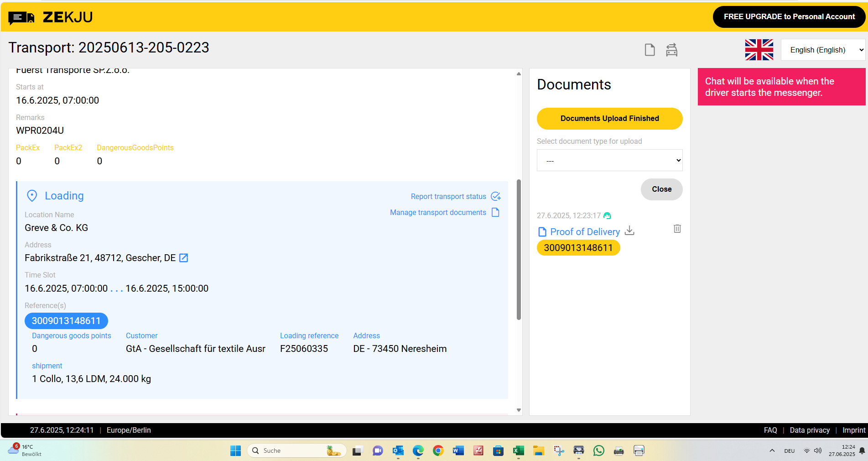
Task: Click the DangerousGoodsPoints label
Action: coord(135,148)
